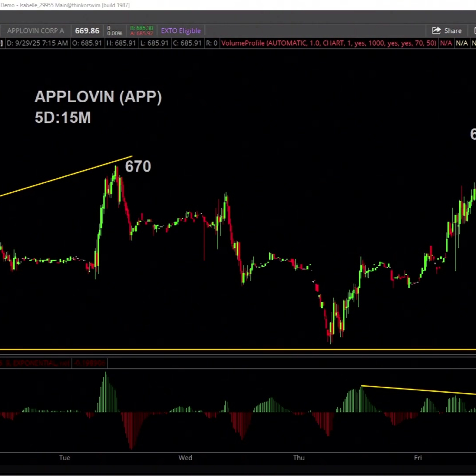Click the date readout "D: 9/29/25 7:15 AM"

[37, 43]
